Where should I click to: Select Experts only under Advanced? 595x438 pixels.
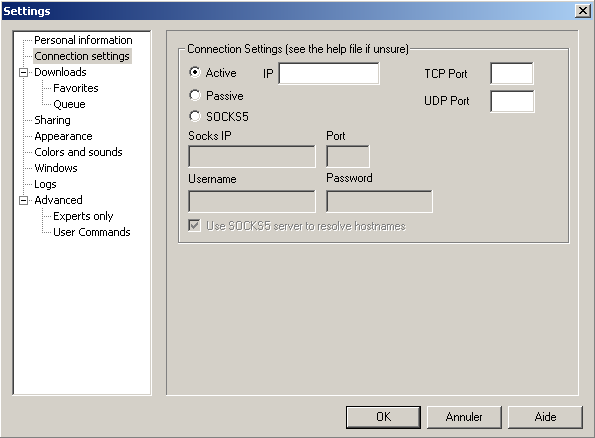(83, 216)
